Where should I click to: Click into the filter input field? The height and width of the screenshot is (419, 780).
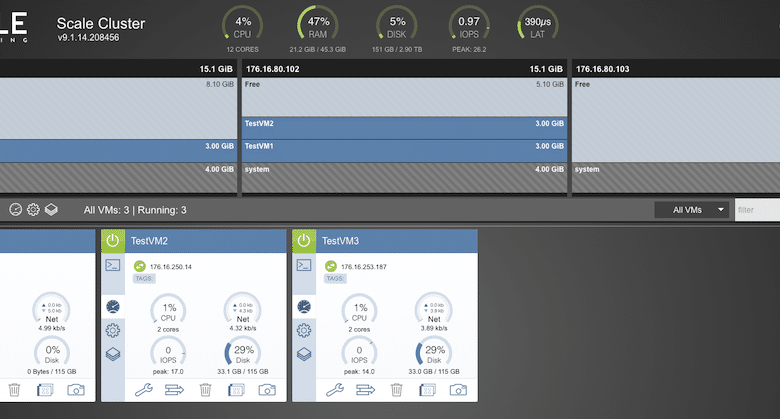(757, 210)
